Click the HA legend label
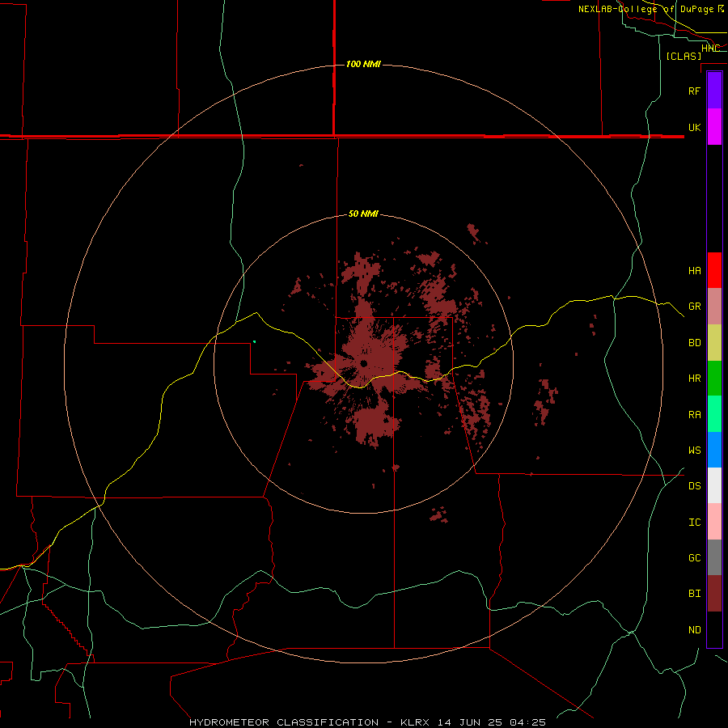Viewport: 728px width, 728px height. pos(694,271)
